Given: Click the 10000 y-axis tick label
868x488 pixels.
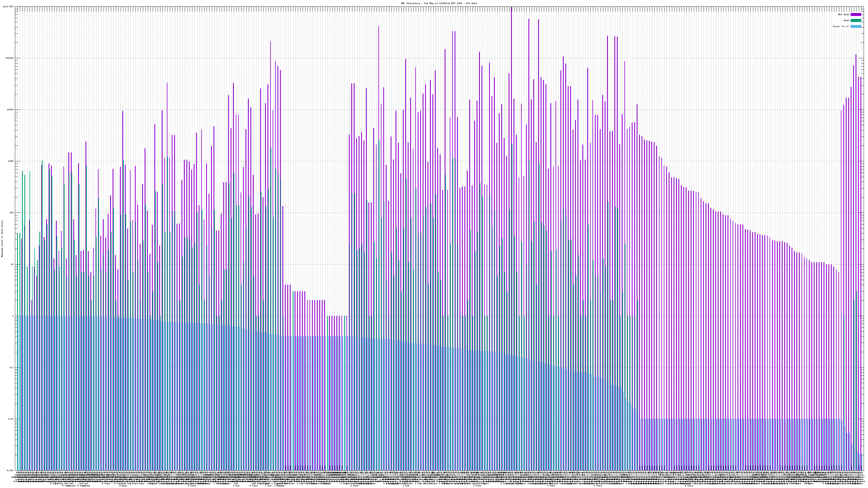Looking at the screenshot, I should (x=11, y=110).
